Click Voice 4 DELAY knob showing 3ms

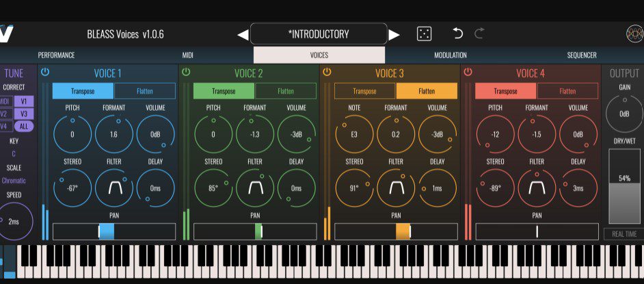pyautogui.click(x=578, y=188)
